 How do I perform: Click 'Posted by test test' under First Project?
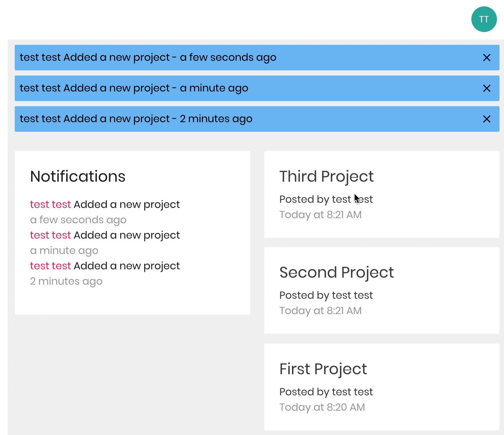326,391
